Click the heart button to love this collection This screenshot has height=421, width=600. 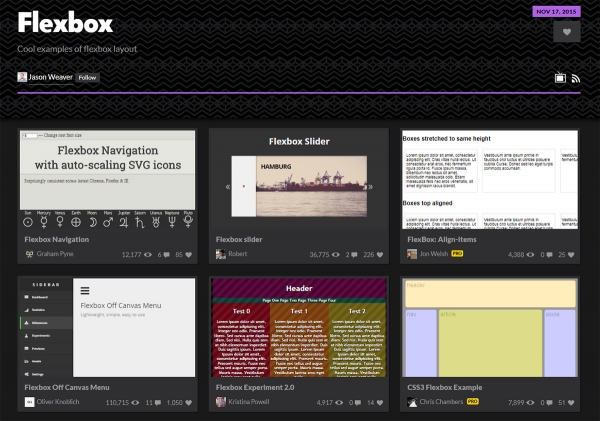click(566, 32)
